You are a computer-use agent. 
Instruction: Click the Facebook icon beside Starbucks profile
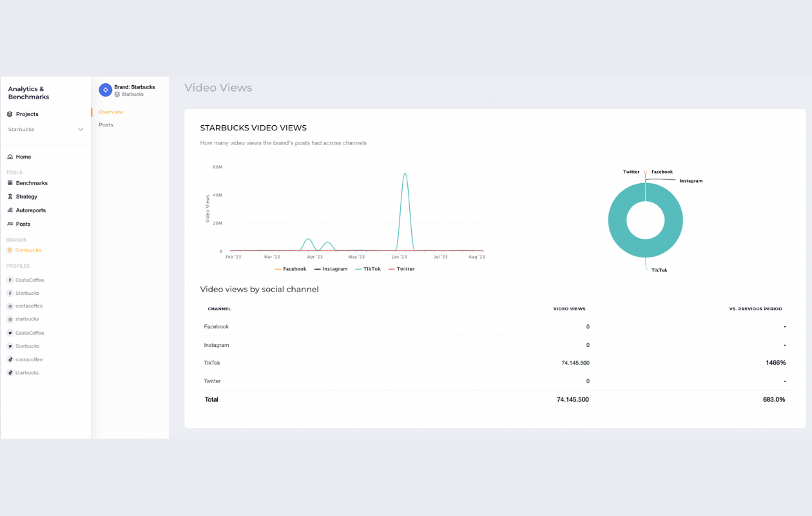point(10,293)
